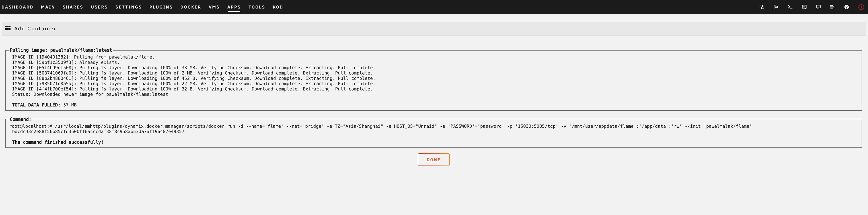868x215 pixels.
Task: Click the IMAGE ID 05f4bd9ef508 line
Action: 193,68
